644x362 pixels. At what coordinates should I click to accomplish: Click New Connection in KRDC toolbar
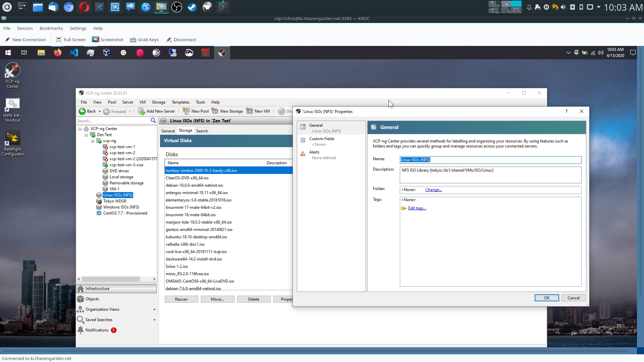(25, 40)
